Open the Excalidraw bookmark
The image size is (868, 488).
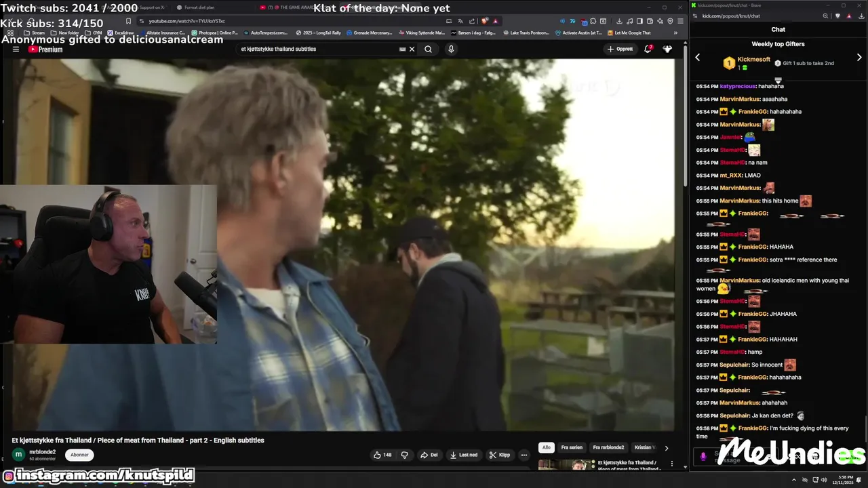tap(121, 33)
